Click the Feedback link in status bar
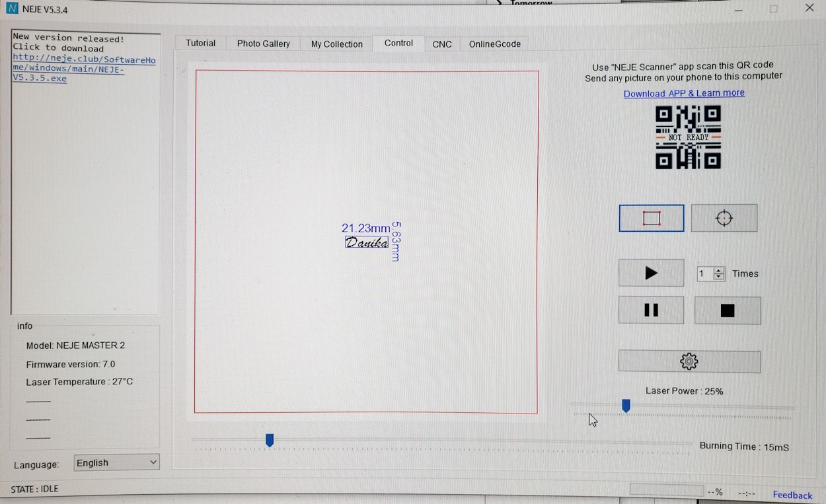Image resolution: width=826 pixels, height=504 pixels. [x=792, y=495]
